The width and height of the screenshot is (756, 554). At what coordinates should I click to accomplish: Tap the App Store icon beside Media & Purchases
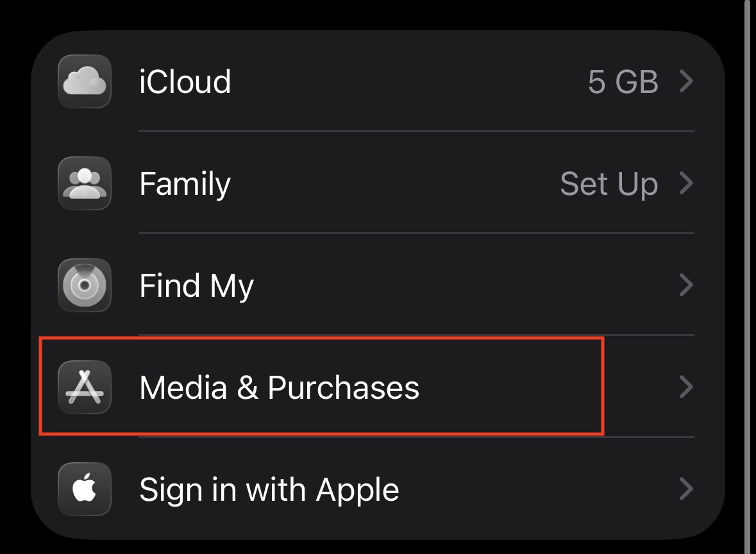click(x=84, y=387)
